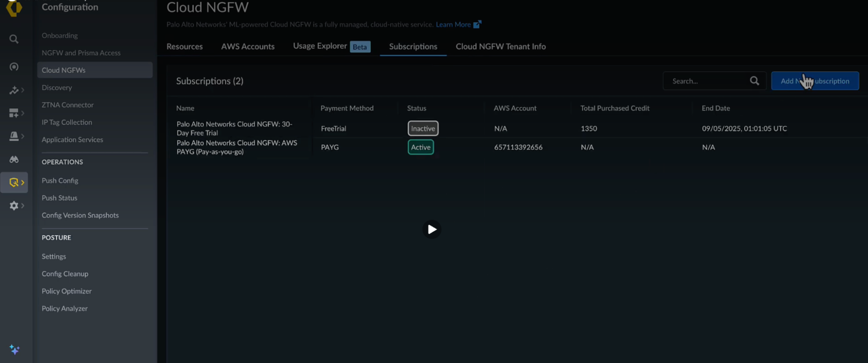The image size is (868, 363).
Task: Expand the chevron beside the alert bell icon
Action: click(x=23, y=136)
